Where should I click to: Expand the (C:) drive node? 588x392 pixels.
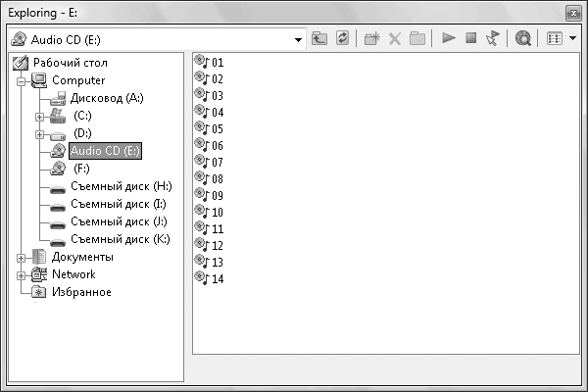coord(40,116)
